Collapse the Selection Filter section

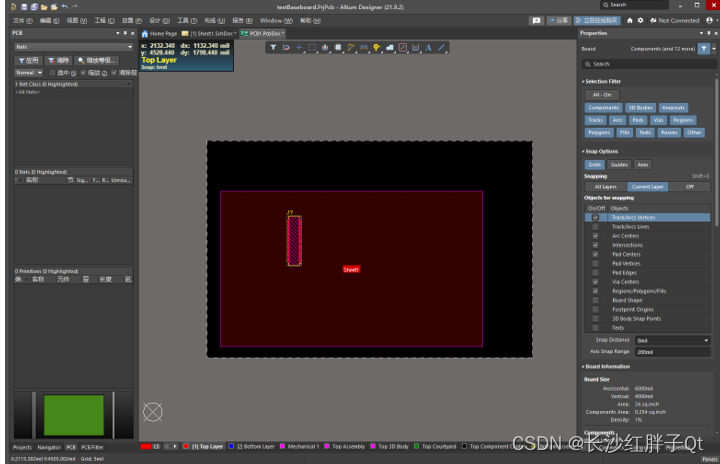point(583,81)
